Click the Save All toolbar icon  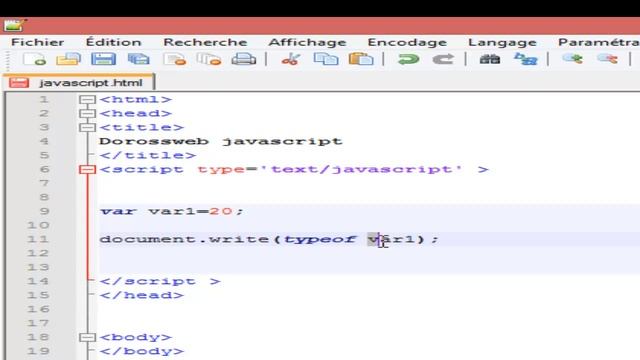[139, 59]
